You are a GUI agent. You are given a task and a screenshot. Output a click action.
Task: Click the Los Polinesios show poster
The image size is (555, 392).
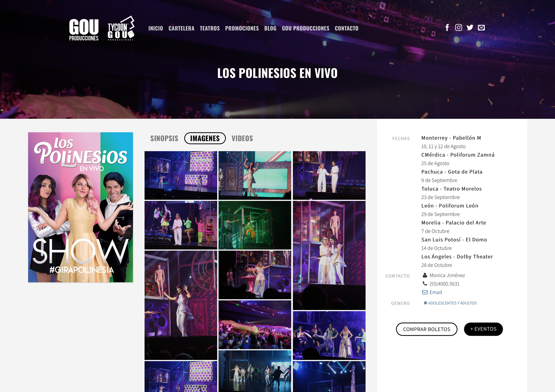tap(81, 207)
